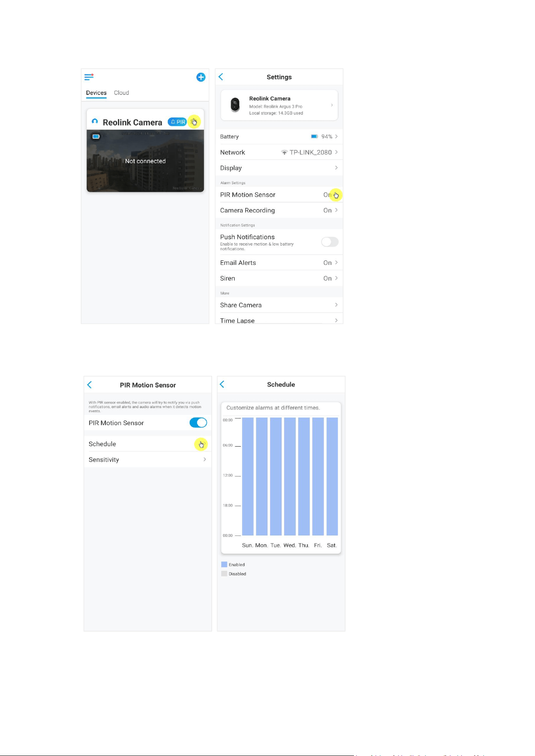
Task: Open Share Camera chevron
Action: click(x=336, y=305)
